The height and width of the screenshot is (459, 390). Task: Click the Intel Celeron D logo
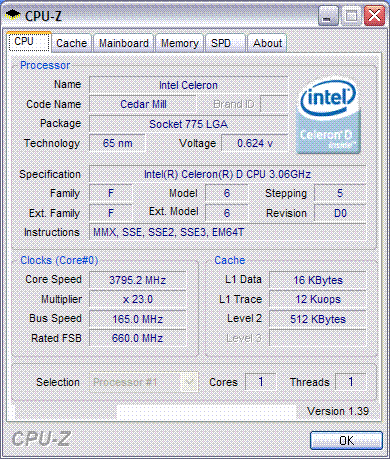coord(328,115)
